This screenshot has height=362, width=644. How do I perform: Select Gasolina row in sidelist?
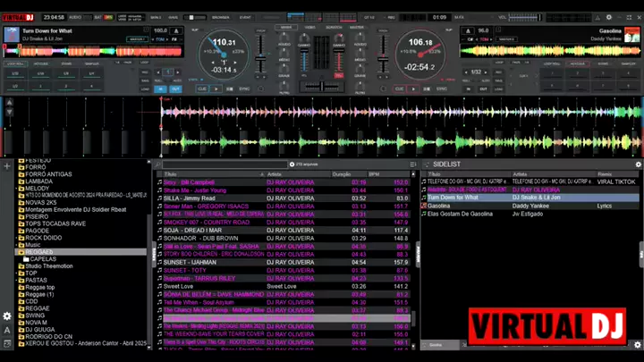click(530, 206)
